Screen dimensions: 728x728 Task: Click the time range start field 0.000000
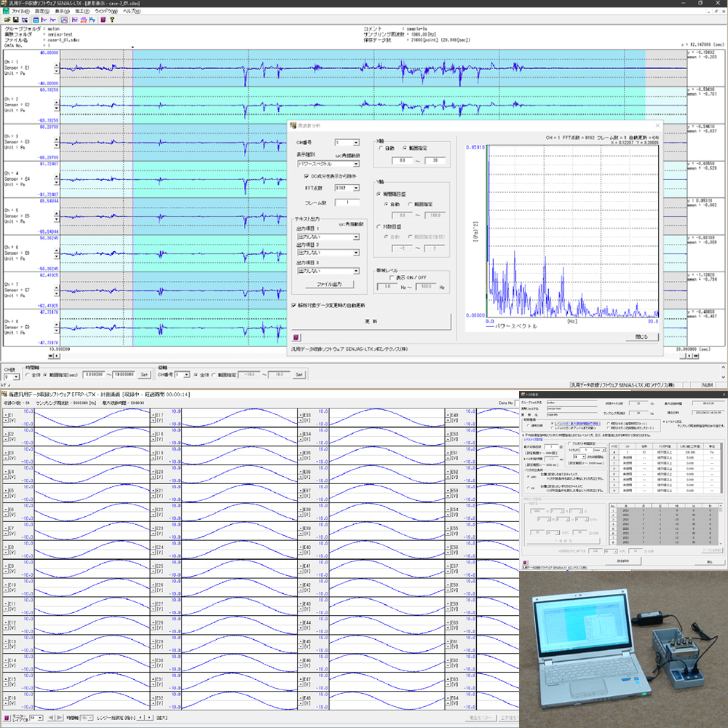click(x=94, y=375)
